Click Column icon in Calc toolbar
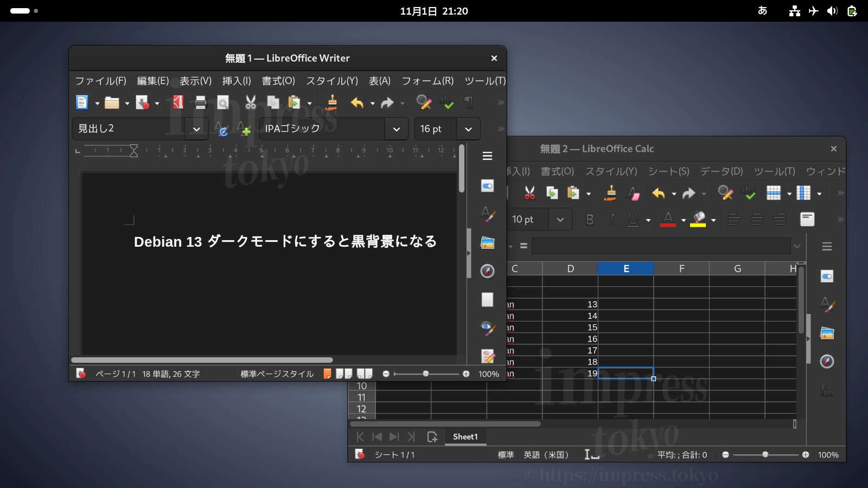 click(803, 193)
